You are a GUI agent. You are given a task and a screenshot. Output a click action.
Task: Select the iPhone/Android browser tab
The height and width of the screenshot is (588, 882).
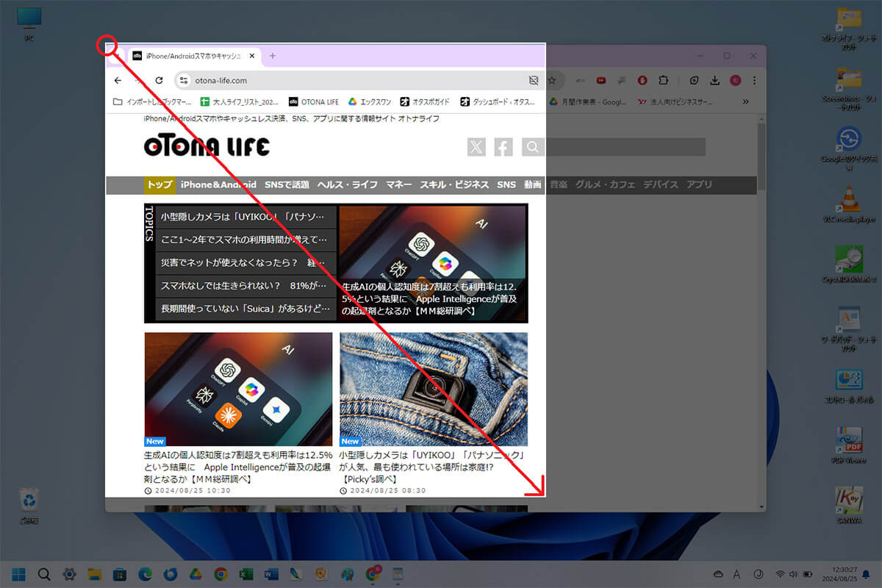(x=195, y=56)
